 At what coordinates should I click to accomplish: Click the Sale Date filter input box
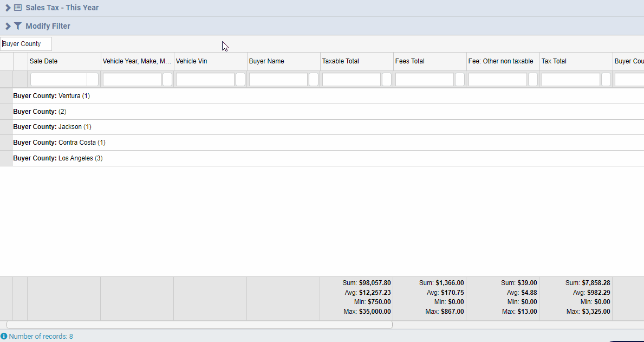58,80
